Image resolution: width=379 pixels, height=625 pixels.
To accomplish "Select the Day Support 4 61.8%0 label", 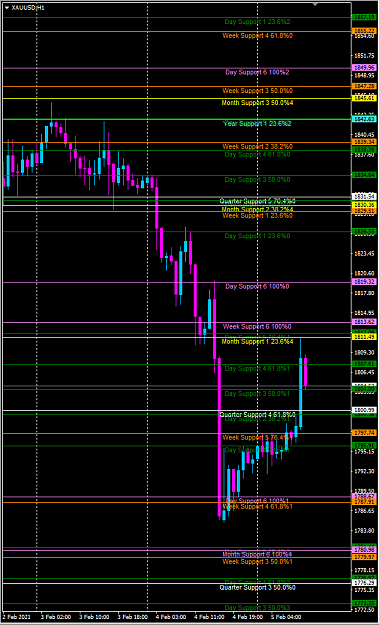I will 257,154.
